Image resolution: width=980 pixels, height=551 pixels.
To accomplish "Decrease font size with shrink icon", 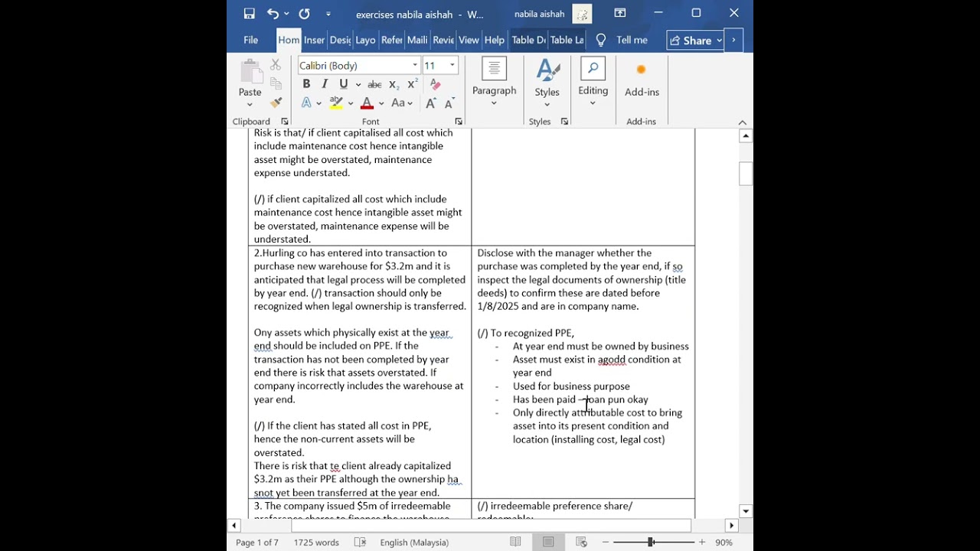I will (x=449, y=103).
